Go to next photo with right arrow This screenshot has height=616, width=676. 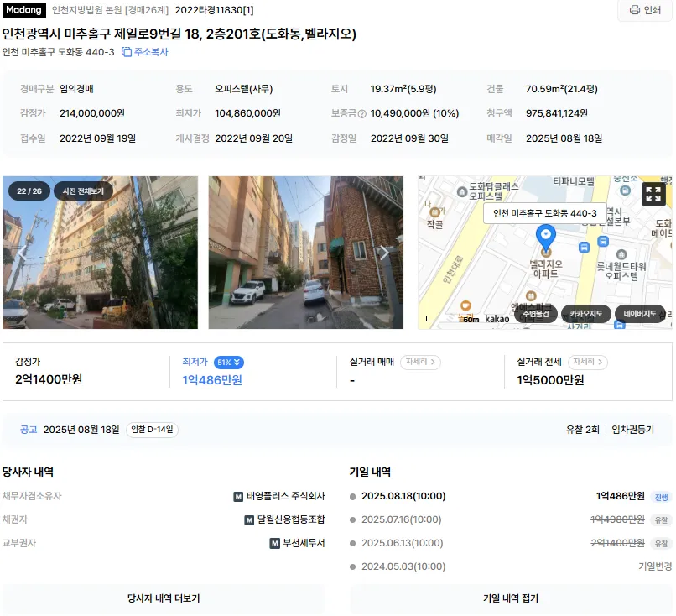coord(384,253)
